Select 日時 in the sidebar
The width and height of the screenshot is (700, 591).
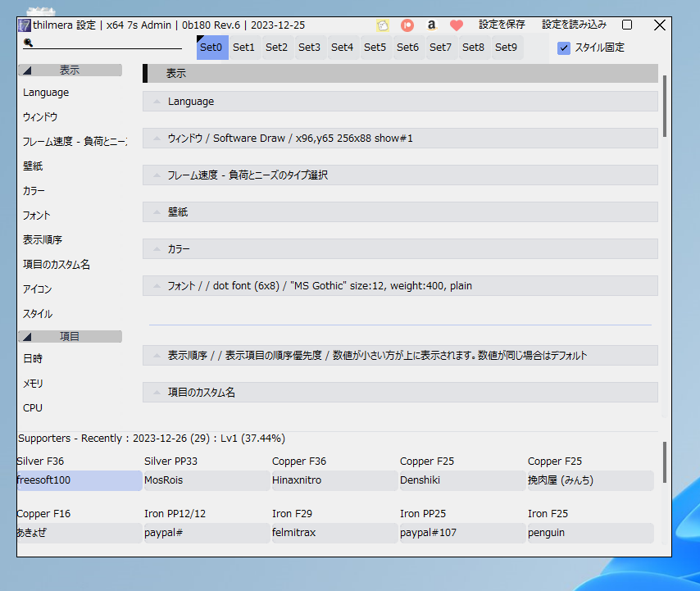click(33, 358)
